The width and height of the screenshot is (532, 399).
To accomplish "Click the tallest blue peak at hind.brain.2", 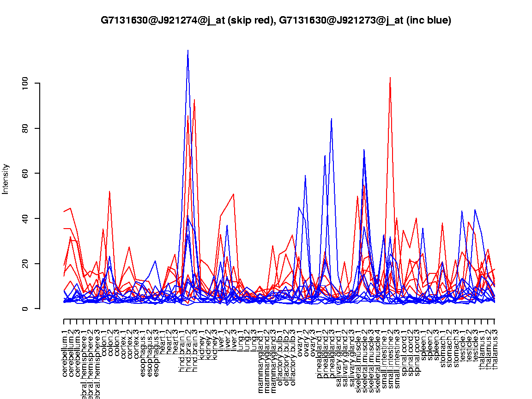I will coord(188,50).
